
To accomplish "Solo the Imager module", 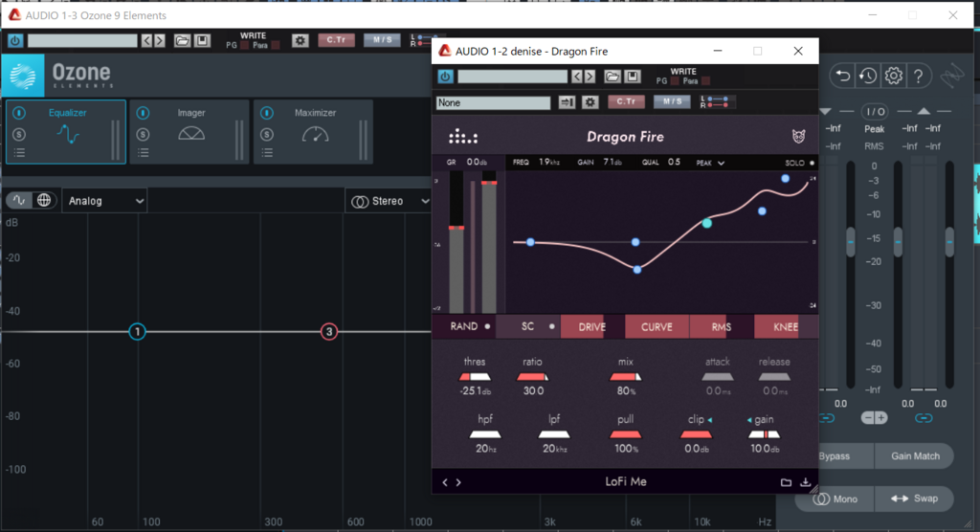I will pos(144,134).
